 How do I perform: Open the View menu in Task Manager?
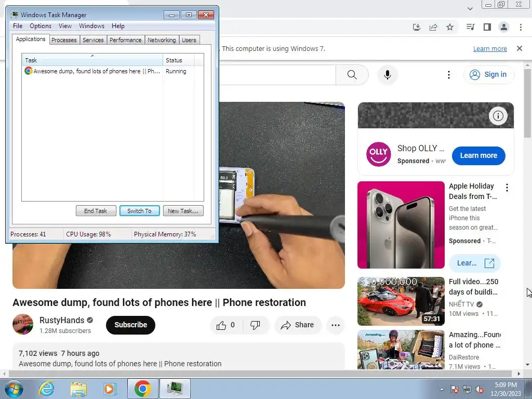pos(65,26)
